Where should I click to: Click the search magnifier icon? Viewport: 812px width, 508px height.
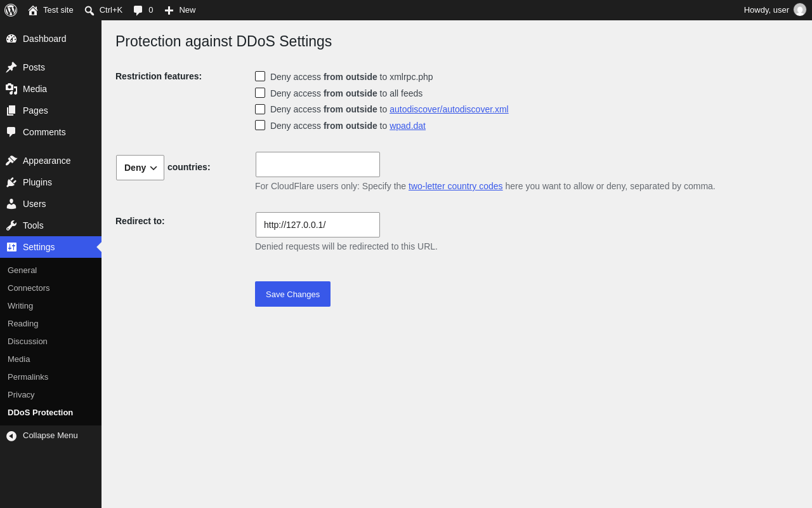click(x=89, y=10)
